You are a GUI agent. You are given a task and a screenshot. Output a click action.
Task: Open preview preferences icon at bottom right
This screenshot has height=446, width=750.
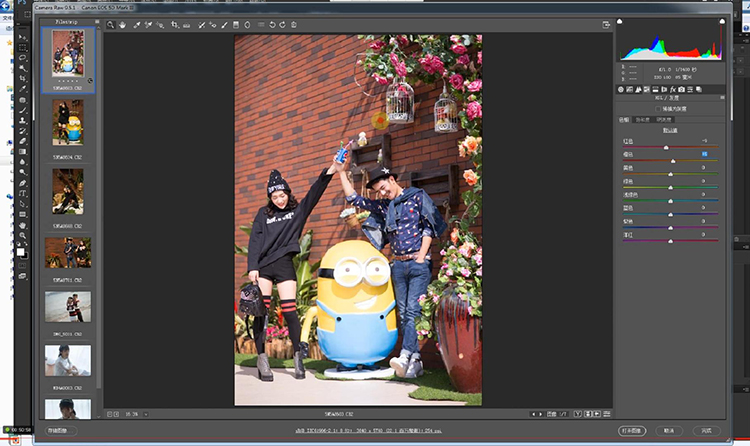(x=607, y=414)
